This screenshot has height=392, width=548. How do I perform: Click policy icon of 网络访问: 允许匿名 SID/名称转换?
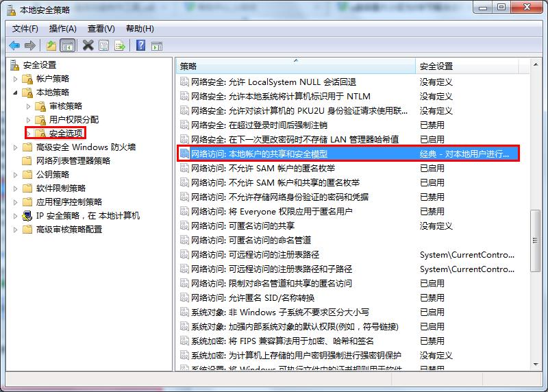click(x=184, y=297)
